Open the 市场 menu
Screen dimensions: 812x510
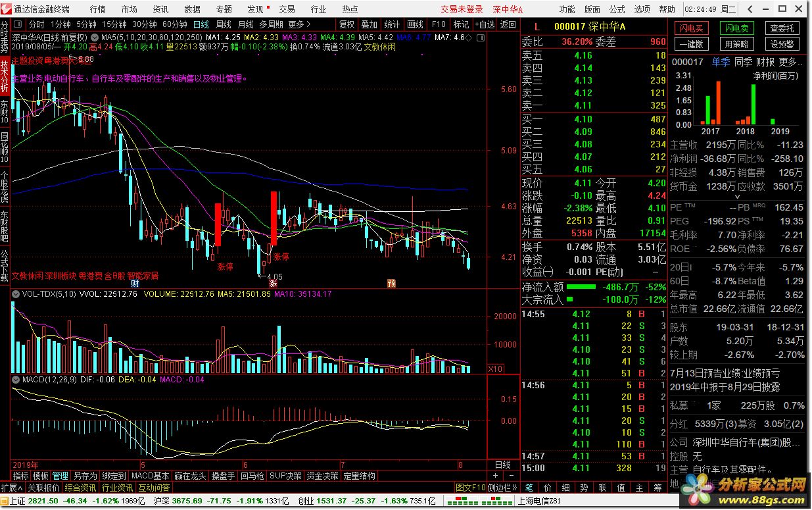click(x=130, y=9)
